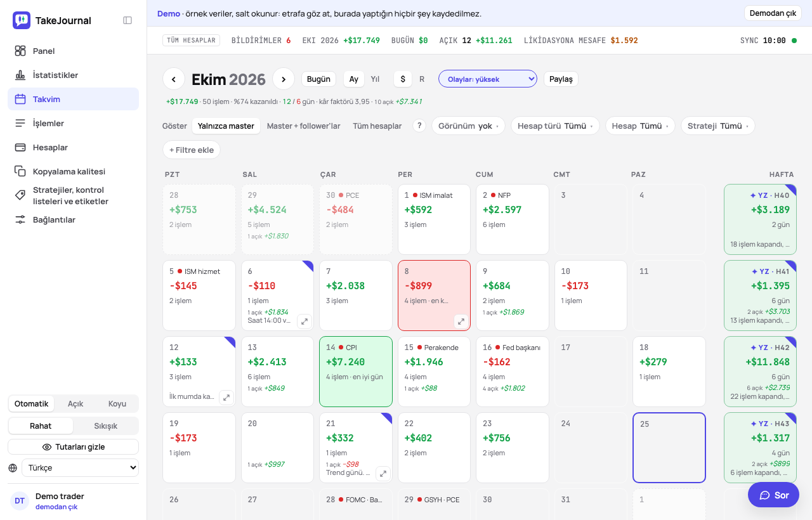Open the October 14 CPI day cell
Viewport: 812px width, 520px height.
coord(356,372)
